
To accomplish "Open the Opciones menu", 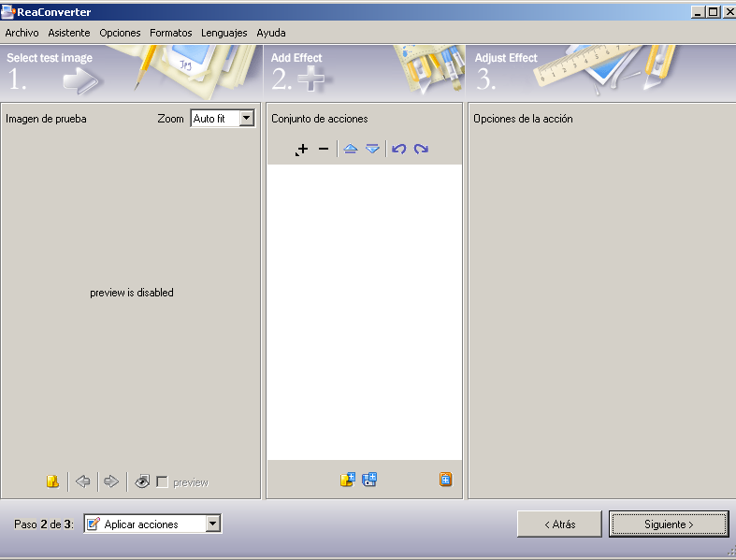I will pyautogui.click(x=120, y=33).
